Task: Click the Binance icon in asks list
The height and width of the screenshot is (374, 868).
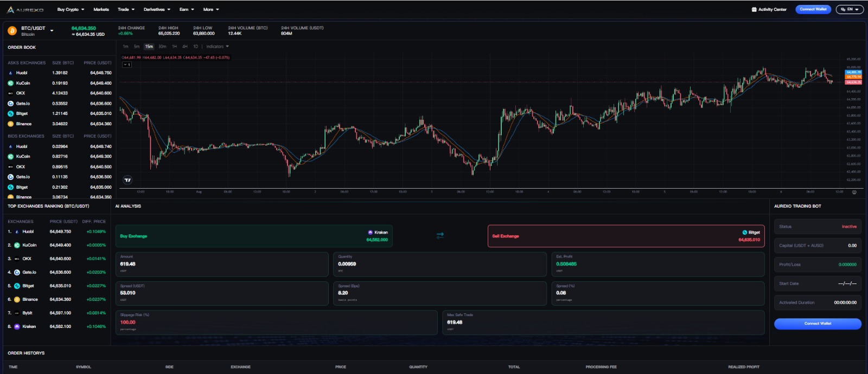Action: pyautogui.click(x=10, y=124)
